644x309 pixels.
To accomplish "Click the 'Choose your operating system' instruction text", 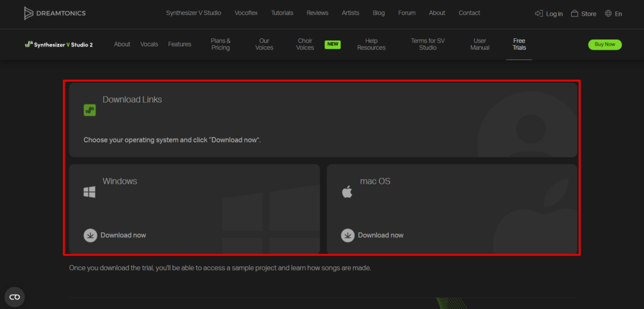I will point(172,140).
